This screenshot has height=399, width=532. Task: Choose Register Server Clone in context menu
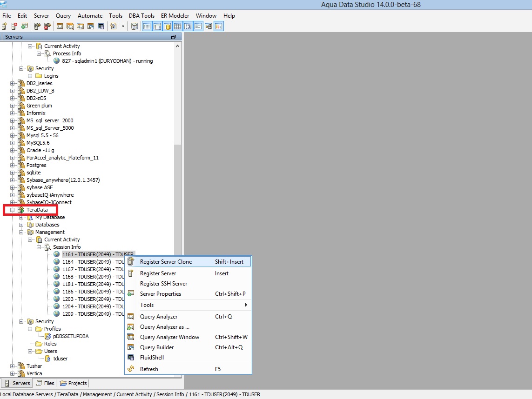coord(189,262)
